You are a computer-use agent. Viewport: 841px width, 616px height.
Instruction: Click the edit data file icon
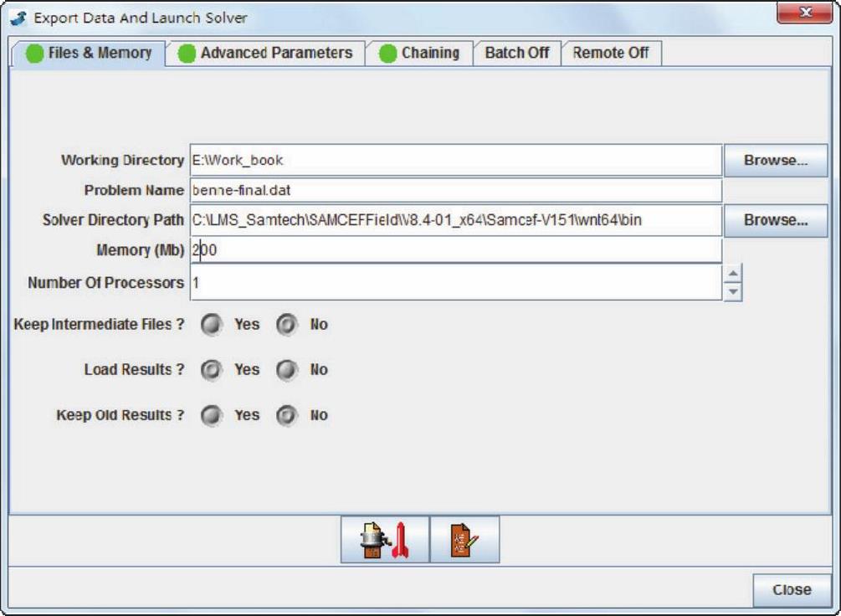pos(464,540)
